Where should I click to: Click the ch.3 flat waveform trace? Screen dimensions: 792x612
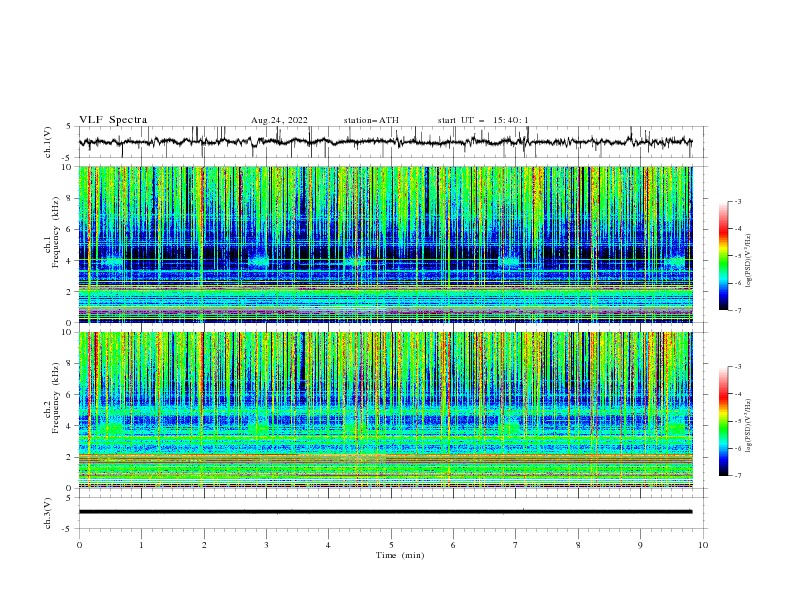(x=386, y=512)
